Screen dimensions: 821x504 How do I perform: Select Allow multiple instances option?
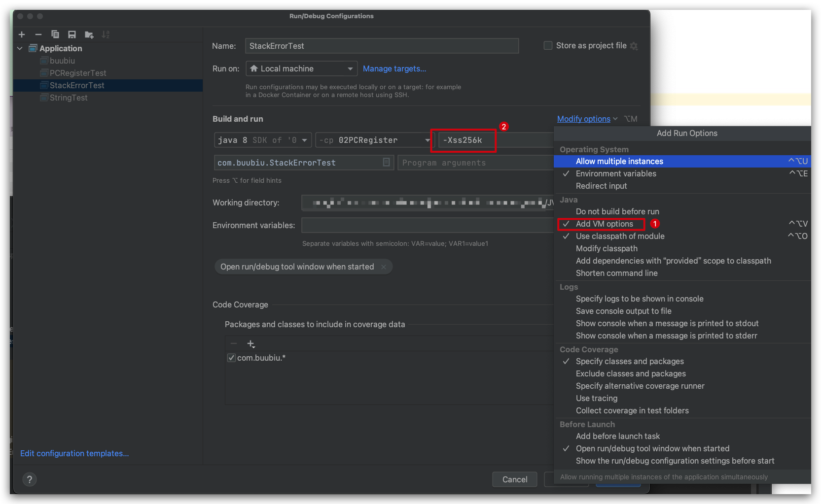(x=619, y=161)
